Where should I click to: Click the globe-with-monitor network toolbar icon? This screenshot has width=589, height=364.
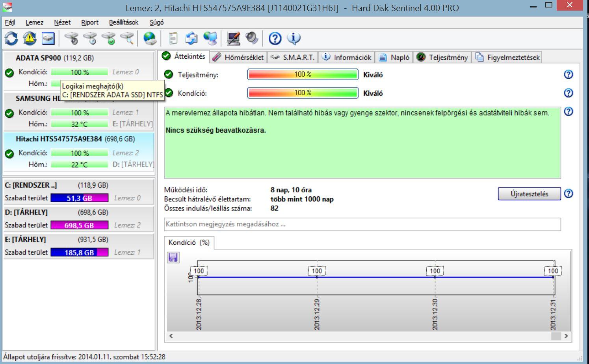click(210, 38)
